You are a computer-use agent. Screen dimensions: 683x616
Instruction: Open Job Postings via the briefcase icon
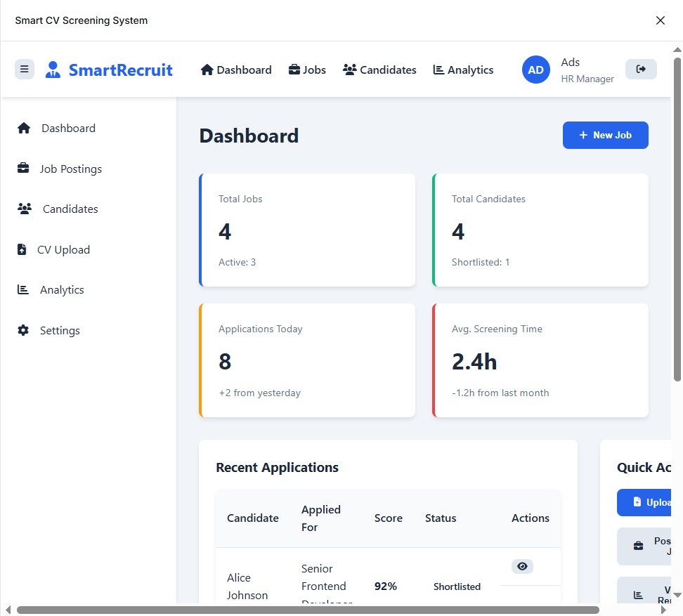click(x=24, y=168)
